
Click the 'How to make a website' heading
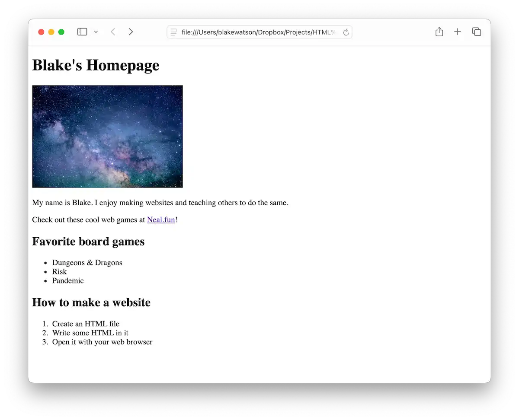pyautogui.click(x=91, y=302)
